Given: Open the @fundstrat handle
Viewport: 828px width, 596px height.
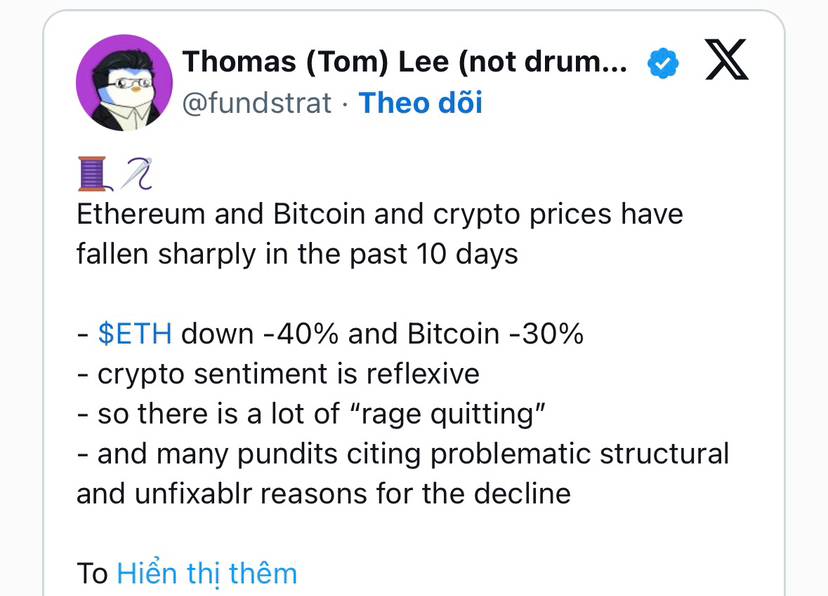Looking at the screenshot, I should (x=256, y=103).
